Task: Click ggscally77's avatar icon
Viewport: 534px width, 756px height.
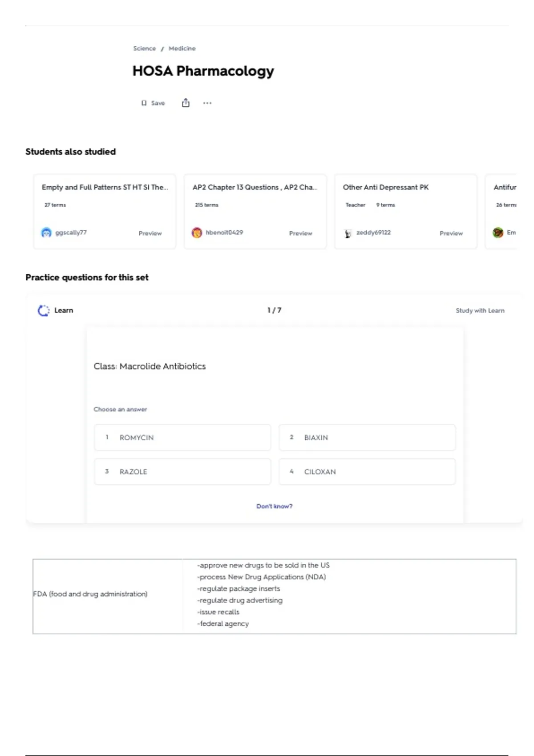Action: (x=46, y=233)
